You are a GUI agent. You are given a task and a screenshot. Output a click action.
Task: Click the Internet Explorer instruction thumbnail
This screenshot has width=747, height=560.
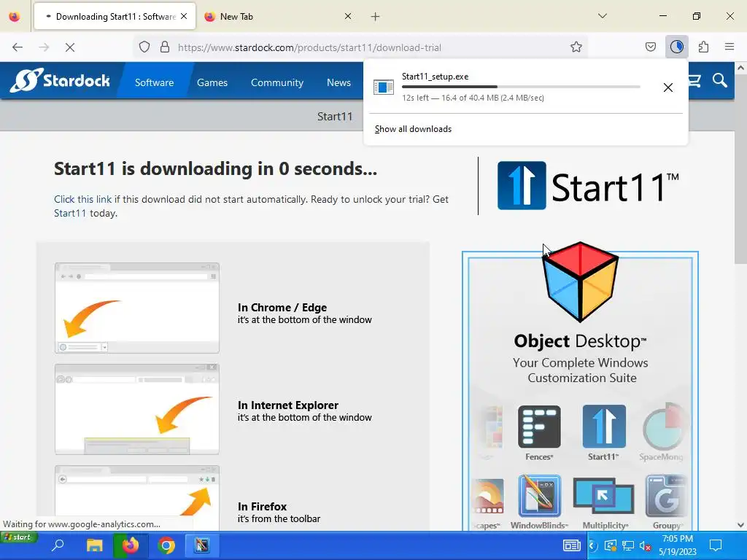tap(137, 410)
